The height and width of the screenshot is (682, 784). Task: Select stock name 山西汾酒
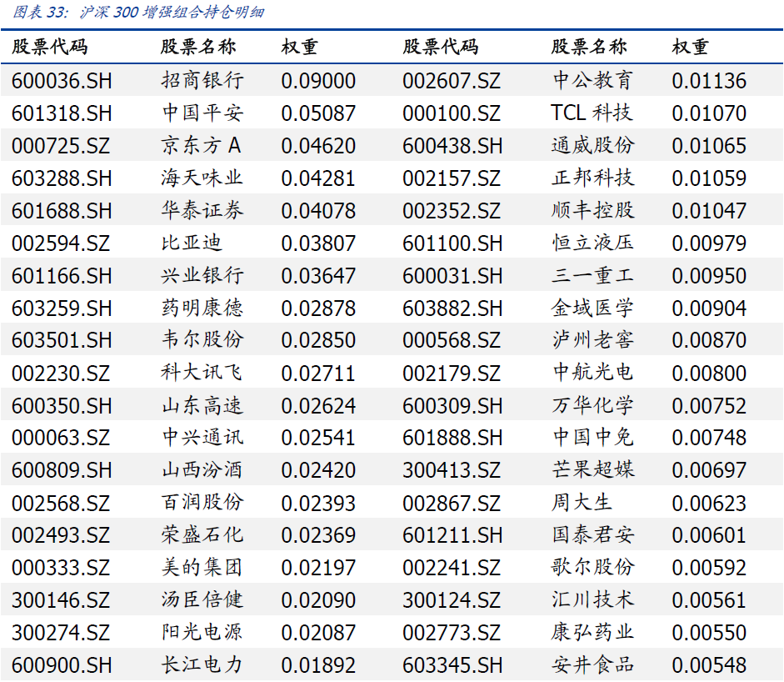tap(202, 470)
